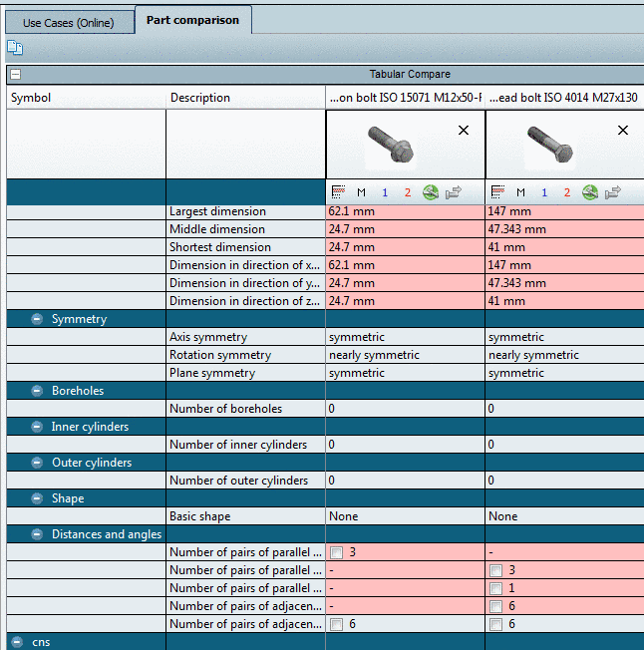Click the green globe icon under the ISO 15071 bolt
Screen dimensions: 644x650
point(431,192)
